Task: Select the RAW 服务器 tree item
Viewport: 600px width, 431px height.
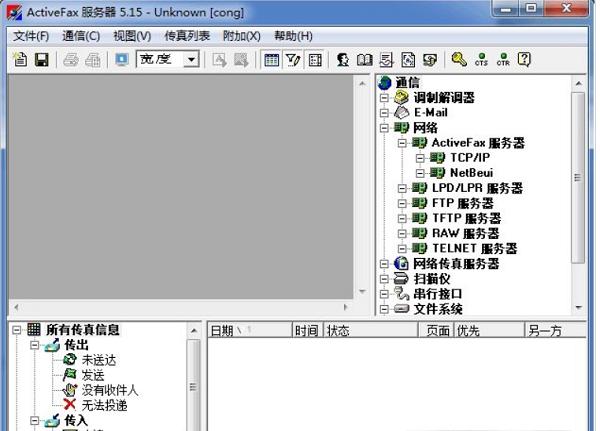Action: (465, 233)
